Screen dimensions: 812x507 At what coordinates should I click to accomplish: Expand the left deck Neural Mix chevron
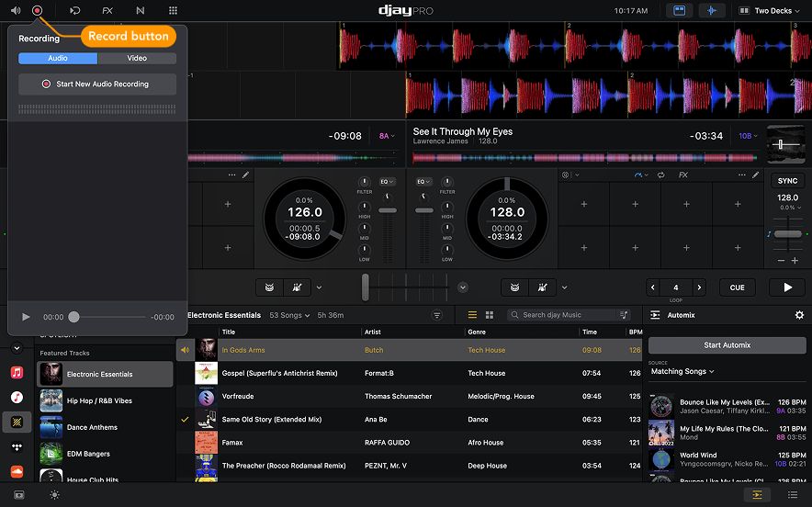(319, 287)
